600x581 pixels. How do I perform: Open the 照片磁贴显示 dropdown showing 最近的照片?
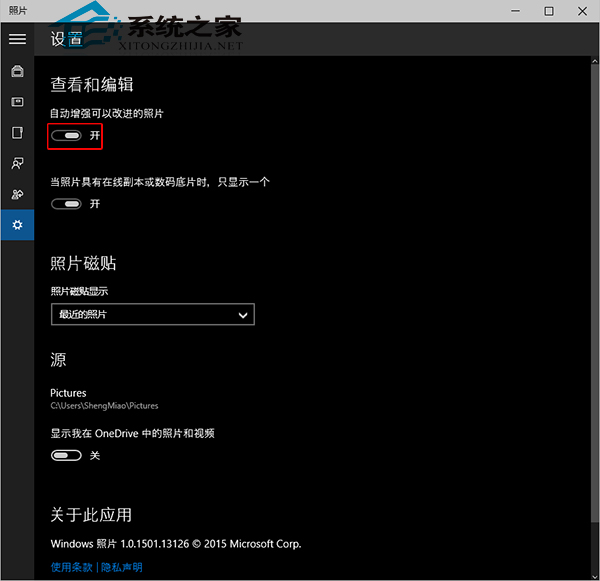pyautogui.click(x=153, y=315)
